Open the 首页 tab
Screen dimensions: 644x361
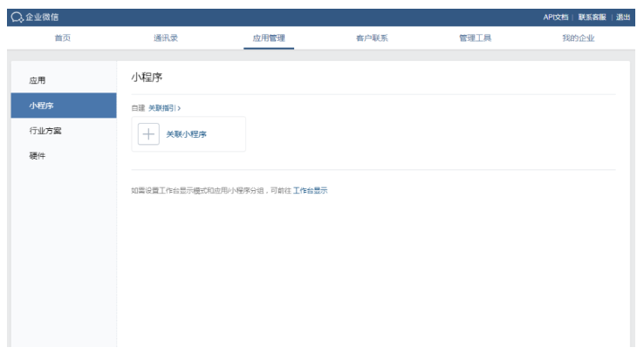pyautogui.click(x=63, y=38)
